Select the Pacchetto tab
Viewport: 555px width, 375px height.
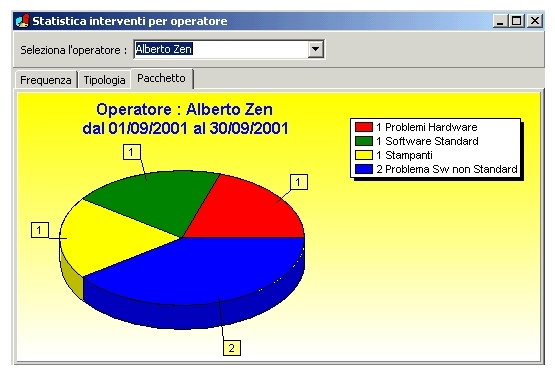pyautogui.click(x=162, y=78)
